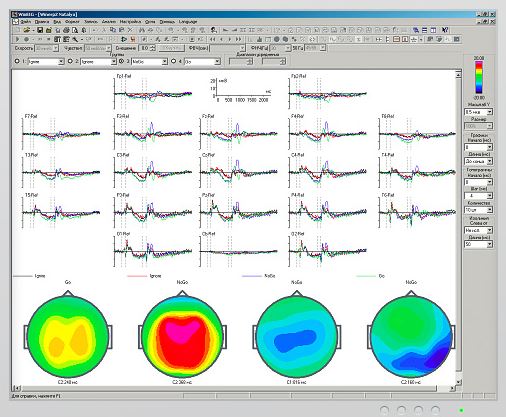Open the Analysis menu
The width and height of the screenshot is (506, 417).
pos(109,21)
